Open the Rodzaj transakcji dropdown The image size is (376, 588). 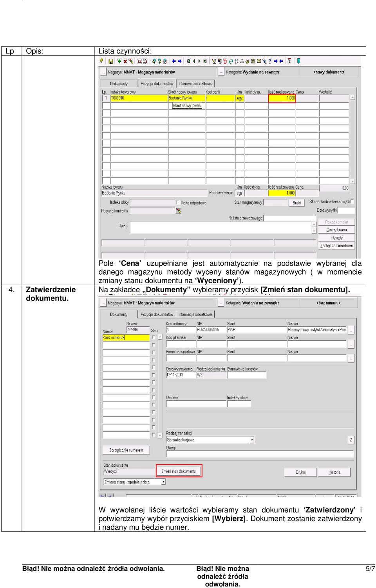(252, 440)
